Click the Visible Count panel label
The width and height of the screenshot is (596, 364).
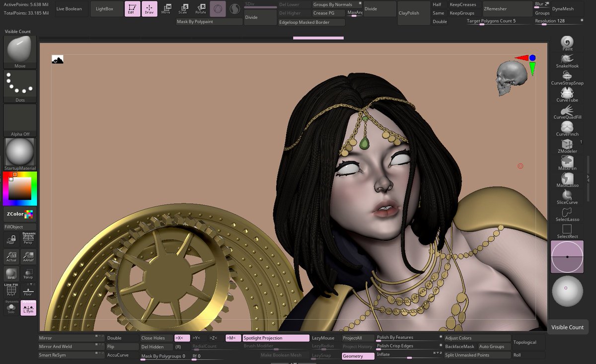568,327
